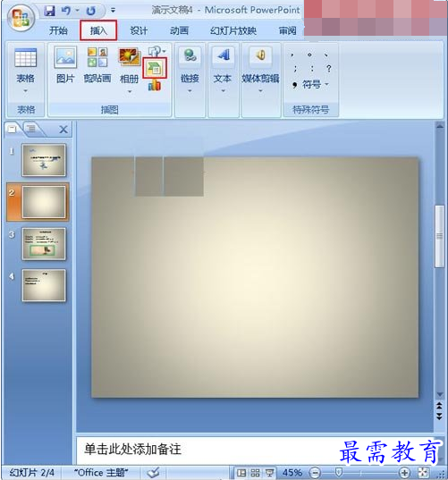Insert the colon symbol
This screenshot has height=480, width=448.
[312, 69]
